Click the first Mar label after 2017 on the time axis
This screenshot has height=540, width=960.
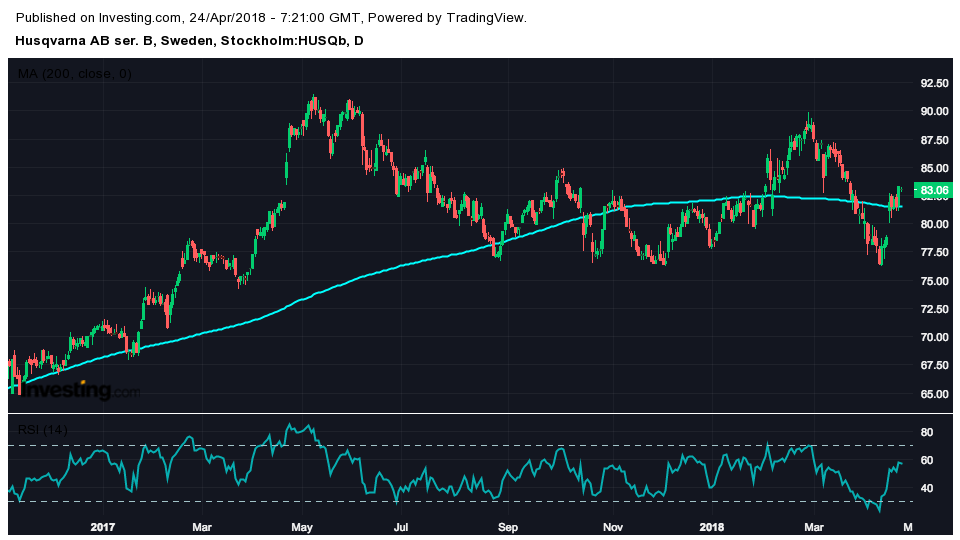pos(202,527)
